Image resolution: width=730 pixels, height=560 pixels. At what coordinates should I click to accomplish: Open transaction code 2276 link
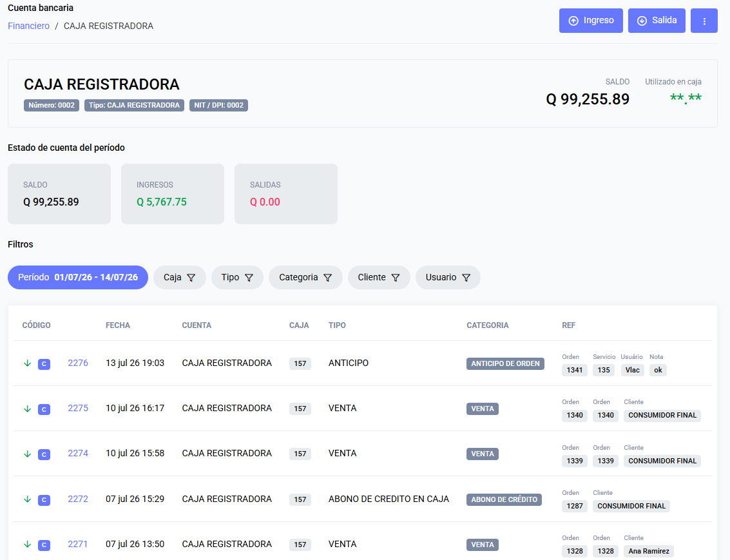click(78, 363)
